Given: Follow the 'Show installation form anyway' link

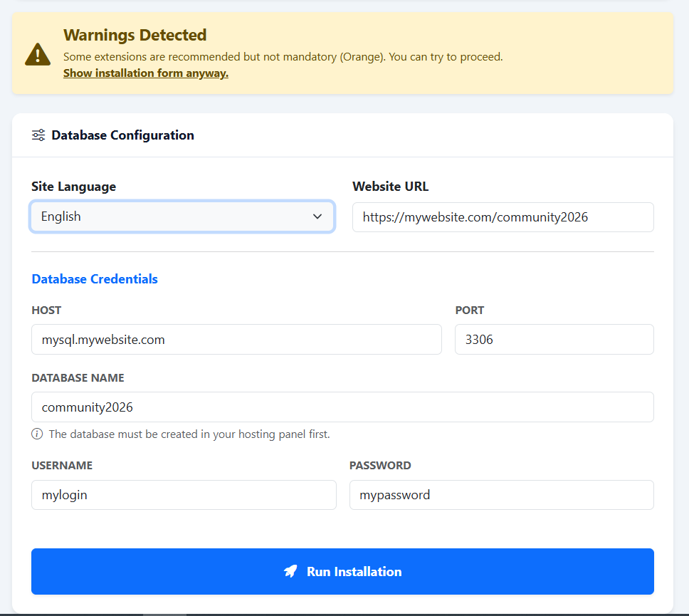Looking at the screenshot, I should tap(146, 73).
